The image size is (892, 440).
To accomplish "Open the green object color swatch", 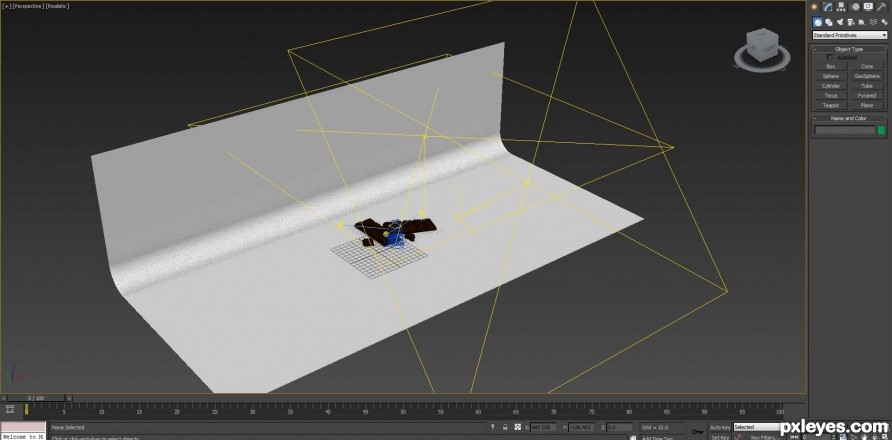I will click(x=881, y=130).
